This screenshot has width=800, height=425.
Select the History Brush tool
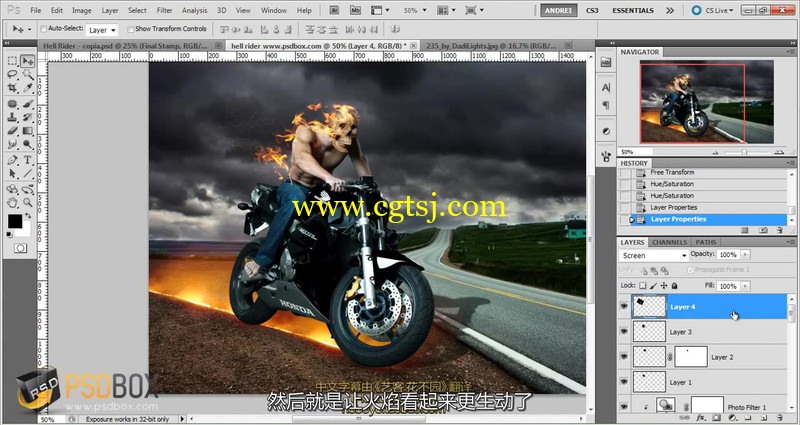[x=28, y=117]
